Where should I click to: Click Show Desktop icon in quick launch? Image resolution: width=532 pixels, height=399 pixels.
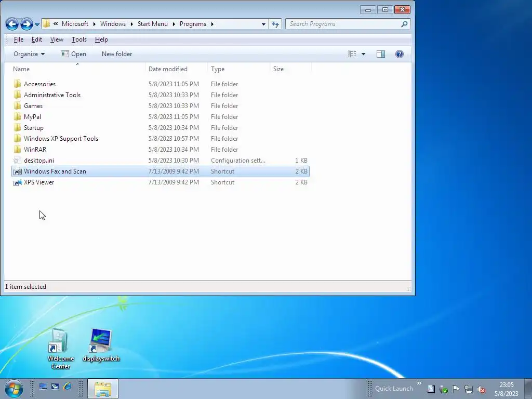43,386
